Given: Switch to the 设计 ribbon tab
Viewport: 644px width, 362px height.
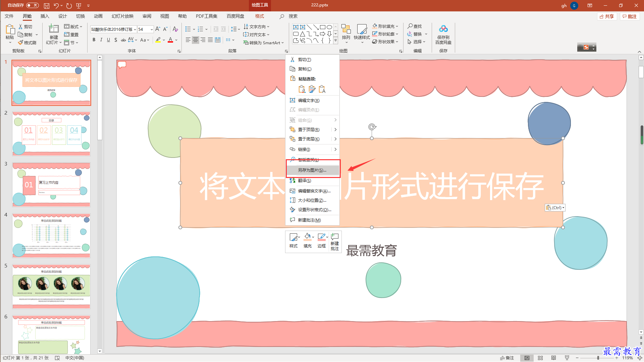Looking at the screenshot, I should (x=62, y=16).
